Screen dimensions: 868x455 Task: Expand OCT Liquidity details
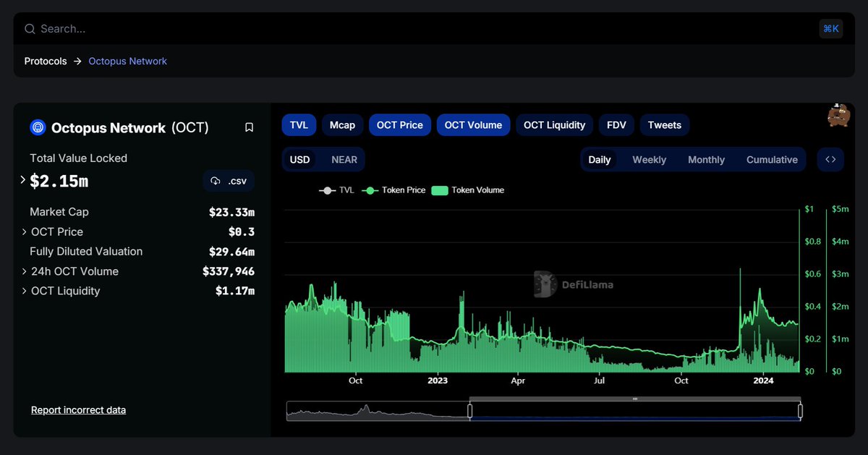[24, 292]
